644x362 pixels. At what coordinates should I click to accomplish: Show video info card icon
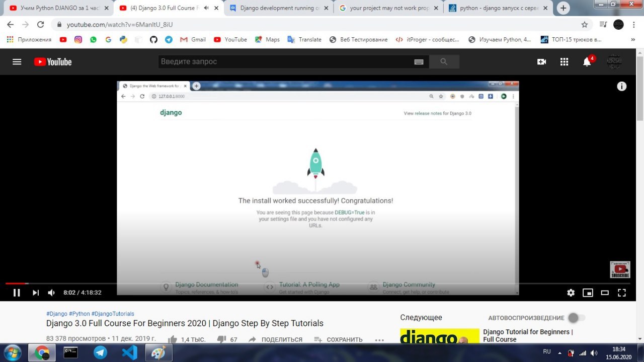pyautogui.click(x=622, y=86)
